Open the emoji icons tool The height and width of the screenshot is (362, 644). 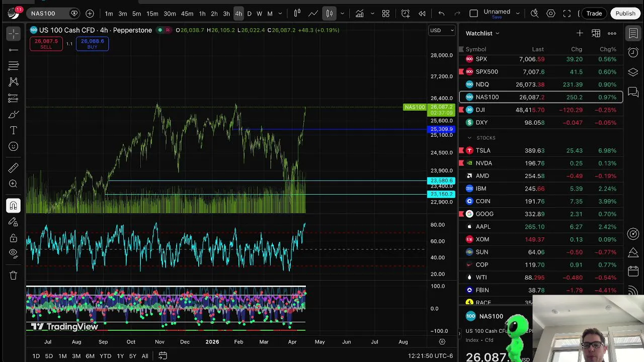point(14,147)
